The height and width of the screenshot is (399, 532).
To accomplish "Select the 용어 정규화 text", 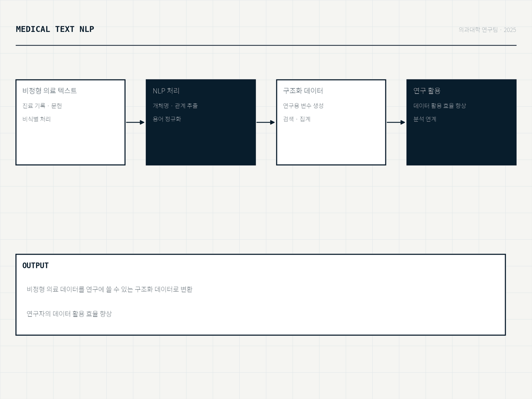I will pyautogui.click(x=167, y=119).
